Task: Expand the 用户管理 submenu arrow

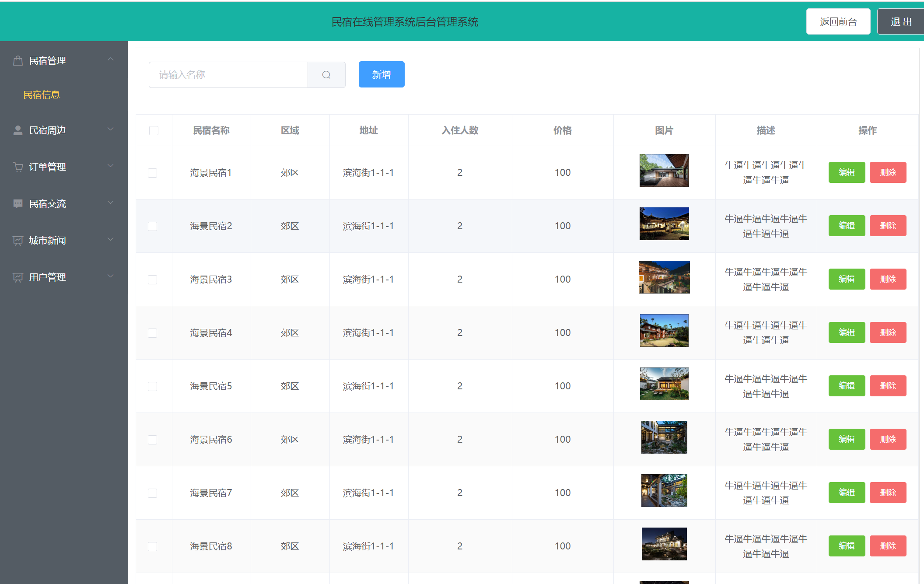Action: pyautogui.click(x=111, y=276)
